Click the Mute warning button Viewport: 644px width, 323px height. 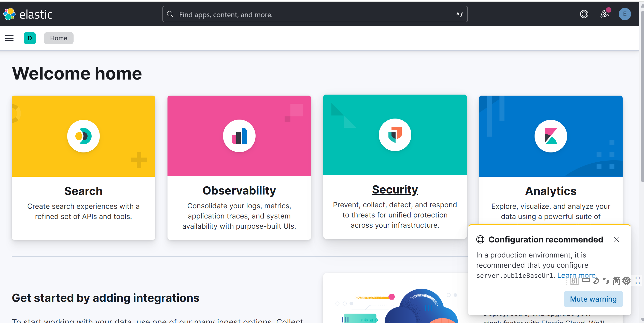(593, 299)
